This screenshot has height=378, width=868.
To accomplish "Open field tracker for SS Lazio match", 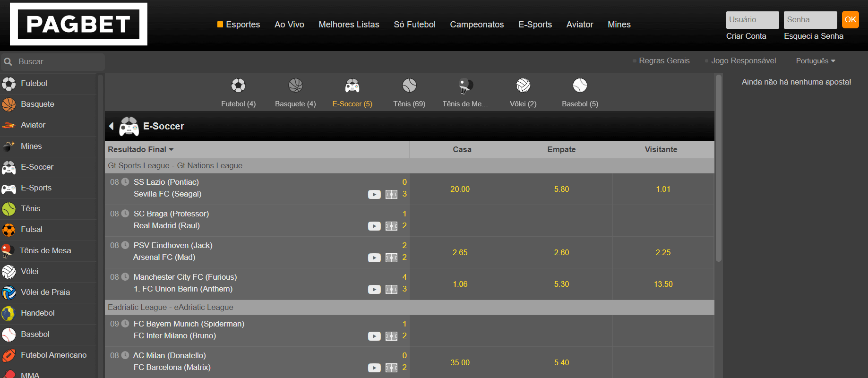I will point(391,194).
